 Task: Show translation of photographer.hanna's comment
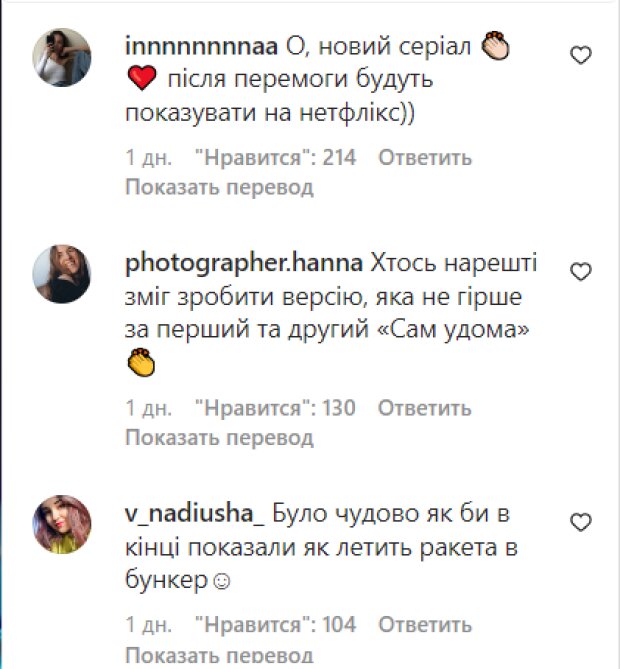220,437
